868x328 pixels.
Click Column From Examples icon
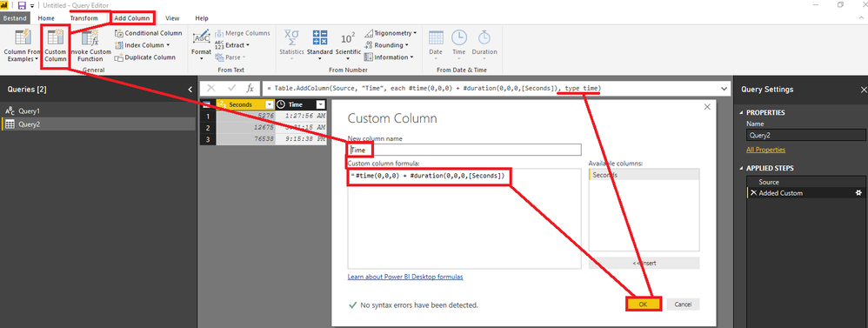(x=23, y=37)
